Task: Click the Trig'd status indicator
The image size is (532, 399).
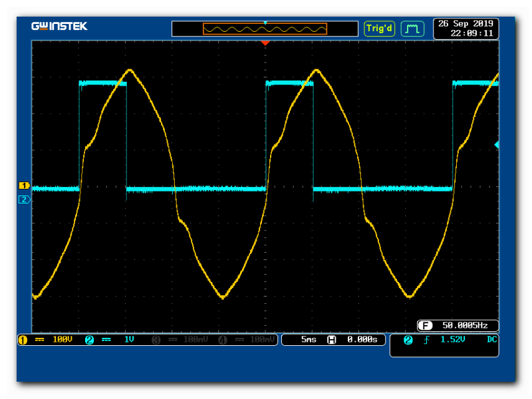Action: [380, 29]
